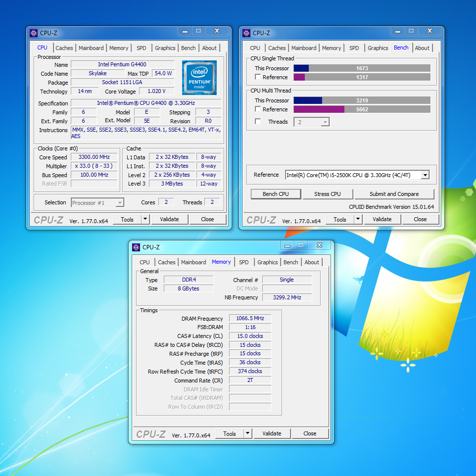Click the DRAM Frequency value 1066.5 MHz

(250, 318)
